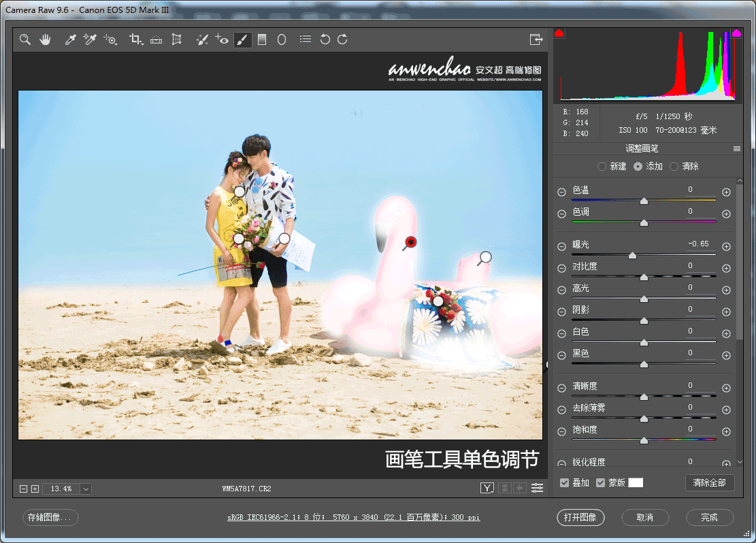Screen dimensions: 756x543
Task: Select the Zoom tool
Action: pos(25,39)
